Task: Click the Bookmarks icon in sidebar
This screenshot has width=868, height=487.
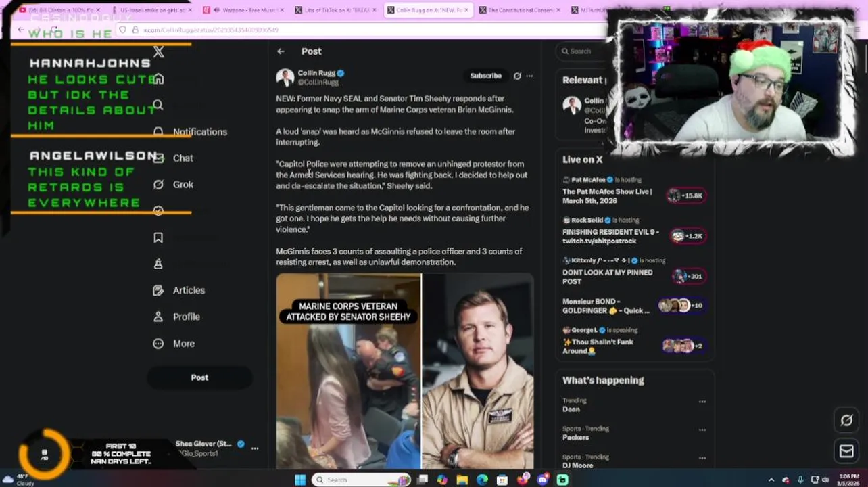Action: click(x=158, y=237)
